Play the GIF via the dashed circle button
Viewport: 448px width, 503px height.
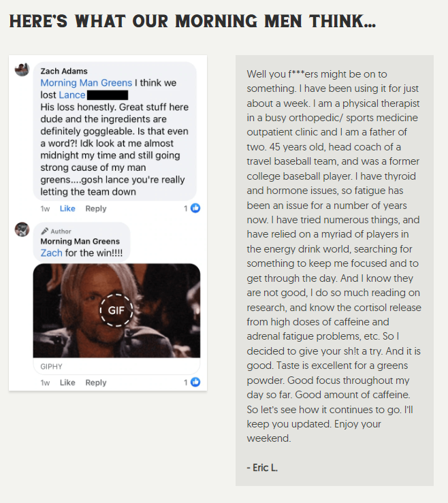[116, 310]
